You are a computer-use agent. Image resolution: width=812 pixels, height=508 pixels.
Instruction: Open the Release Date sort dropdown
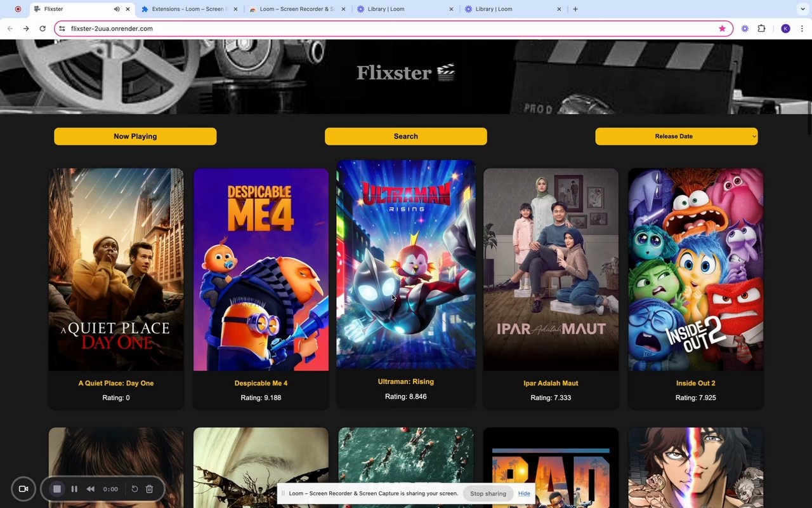[x=676, y=137]
